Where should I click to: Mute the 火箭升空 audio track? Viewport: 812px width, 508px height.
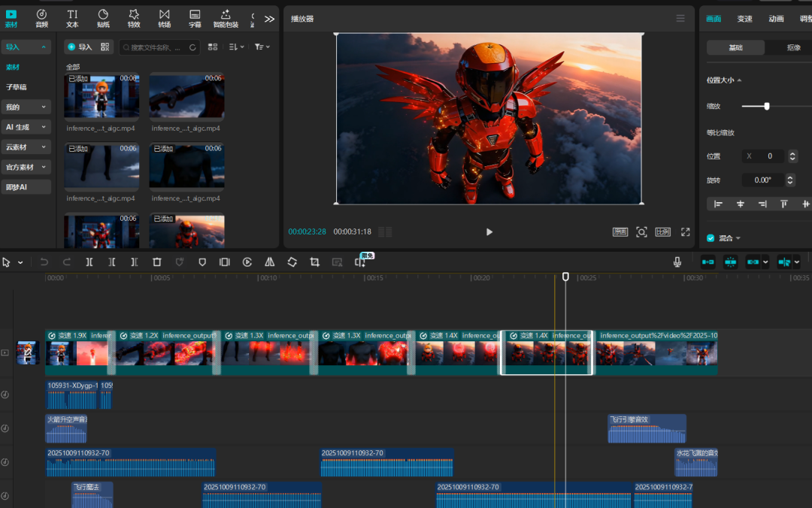tap(5, 428)
